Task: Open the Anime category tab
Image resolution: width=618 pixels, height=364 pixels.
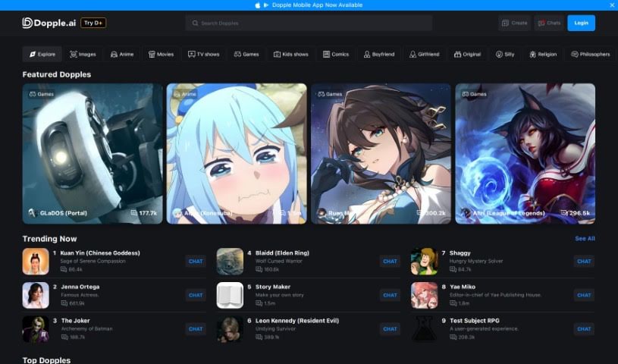Action: pos(122,55)
